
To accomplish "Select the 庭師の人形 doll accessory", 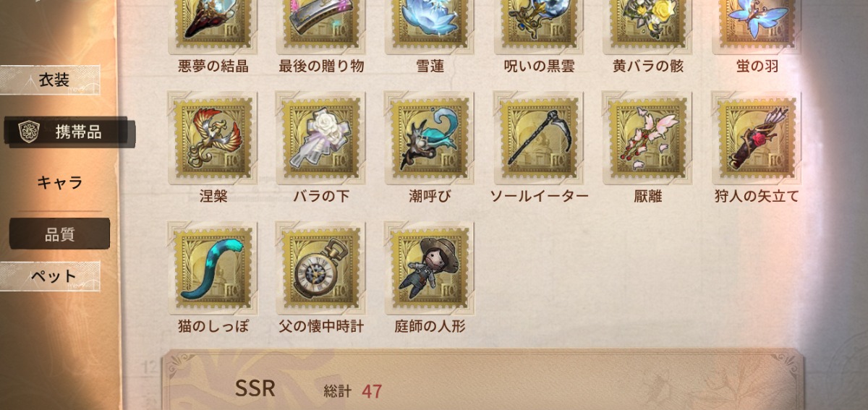I will (430, 268).
